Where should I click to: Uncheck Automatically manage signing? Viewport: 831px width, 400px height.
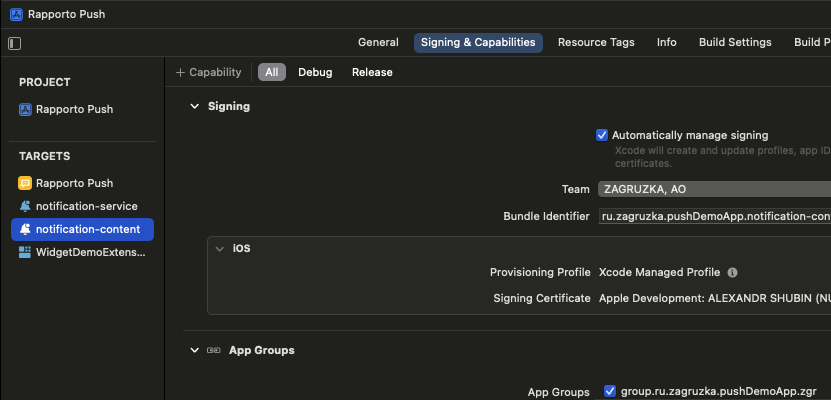(602, 135)
